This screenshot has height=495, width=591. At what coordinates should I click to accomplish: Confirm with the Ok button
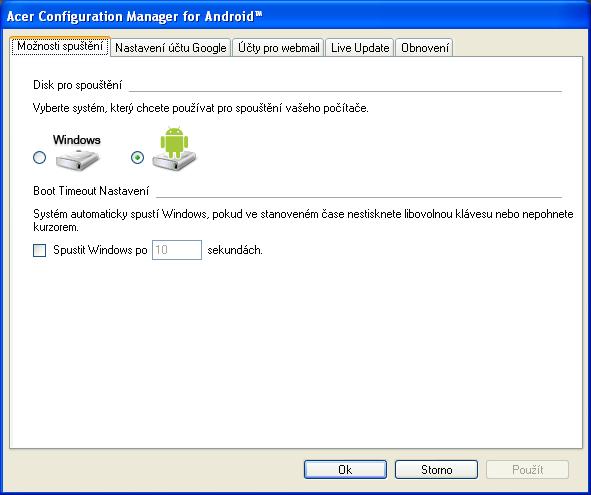click(x=345, y=470)
